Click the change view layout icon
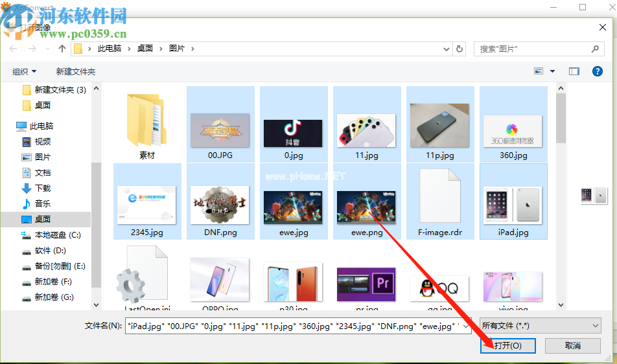Viewport: 617px width, 364px height. click(539, 71)
